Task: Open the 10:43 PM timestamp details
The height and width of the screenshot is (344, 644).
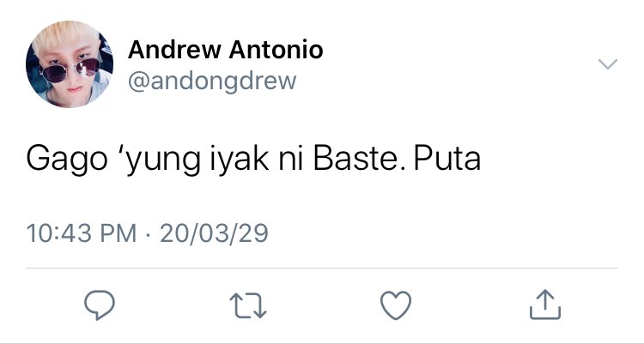Action: coord(82,233)
